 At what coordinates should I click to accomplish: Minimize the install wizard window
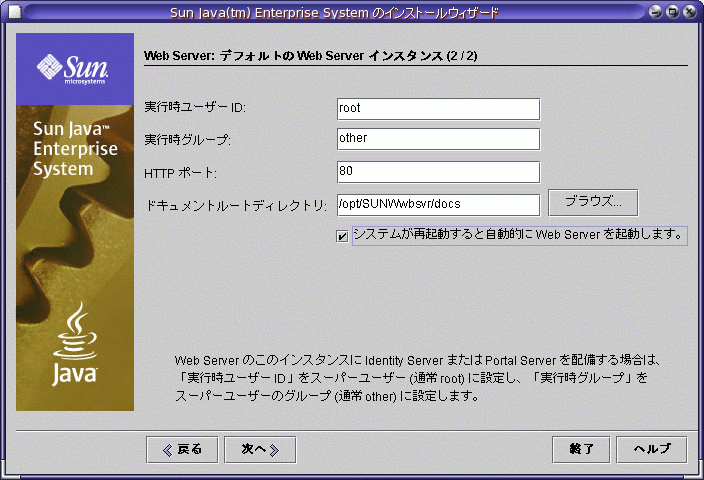coord(655,12)
